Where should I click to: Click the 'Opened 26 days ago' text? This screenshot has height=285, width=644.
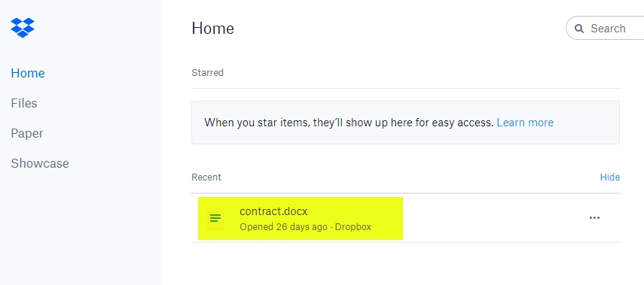[x=283, y=227]
